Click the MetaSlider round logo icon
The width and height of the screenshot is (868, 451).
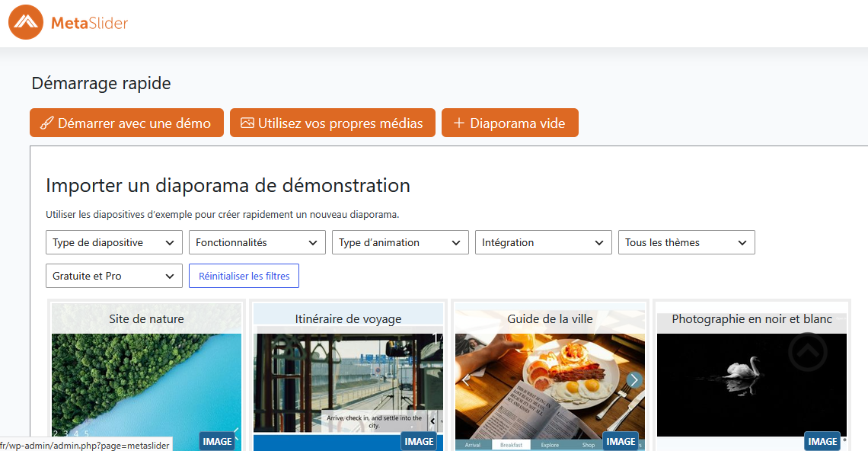(25, 22)
